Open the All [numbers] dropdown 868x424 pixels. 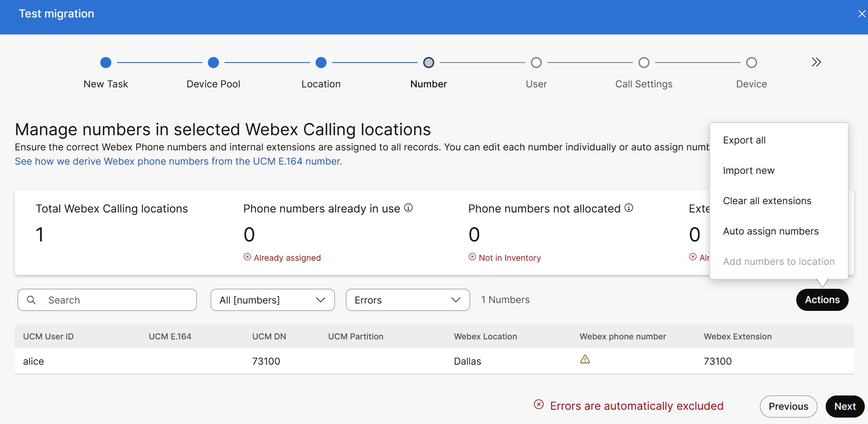[272, 300]
